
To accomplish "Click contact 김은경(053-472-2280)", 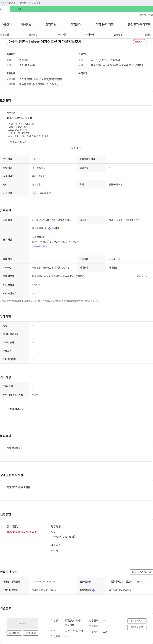I will pyautogui.click(x=44, y=590).
